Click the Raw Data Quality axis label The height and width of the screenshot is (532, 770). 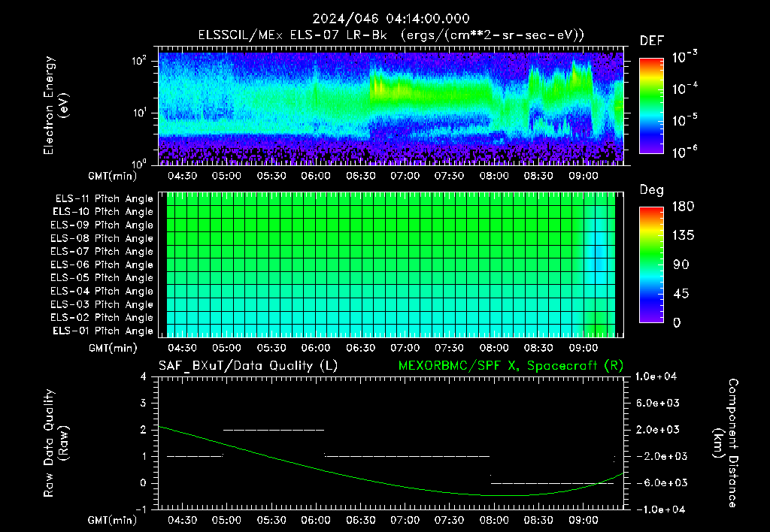tap(56, 443)
